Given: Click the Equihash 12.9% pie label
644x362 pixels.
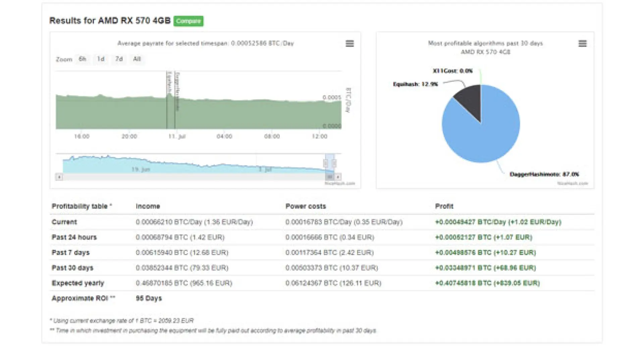Looking at the screenshot, I should coord(415,84).
